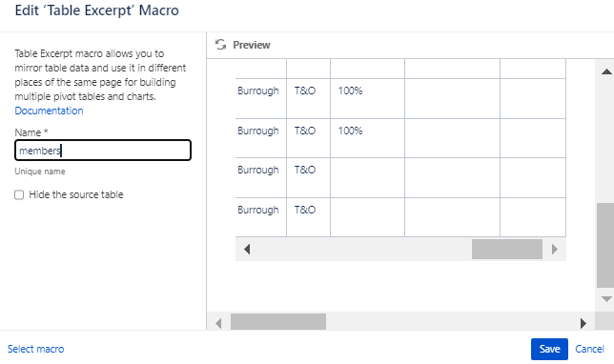This screenshot has width=614, height=364.
Task: Click the Preview refresh icon
Action: (x=220, y=45)
